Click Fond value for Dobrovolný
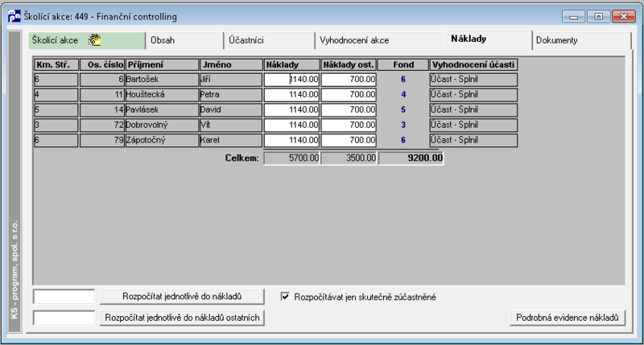 coord(403,125)
